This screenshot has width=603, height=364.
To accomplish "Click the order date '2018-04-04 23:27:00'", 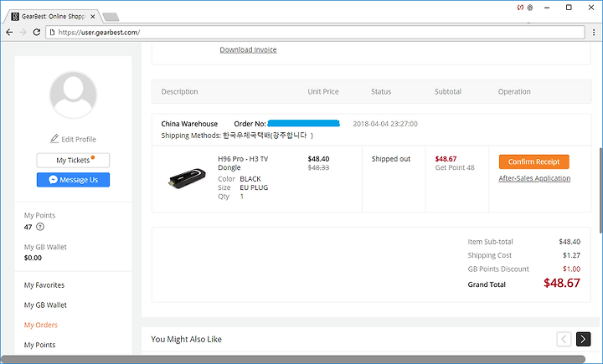I will tap(385, 124).
